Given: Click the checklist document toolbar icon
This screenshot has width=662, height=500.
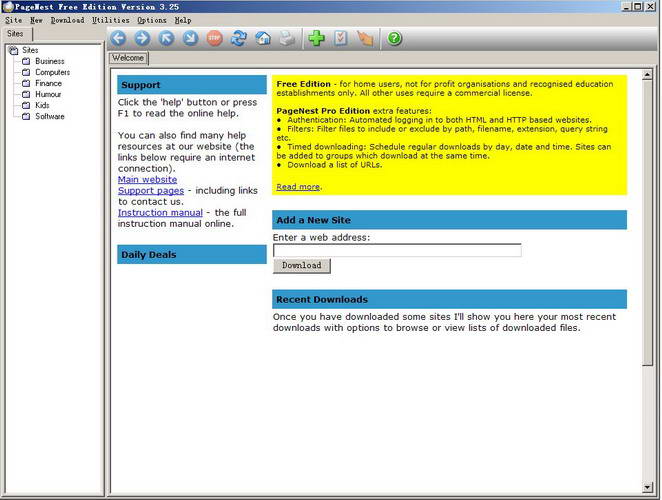Looking at the screenshot, I should point(341,38).
